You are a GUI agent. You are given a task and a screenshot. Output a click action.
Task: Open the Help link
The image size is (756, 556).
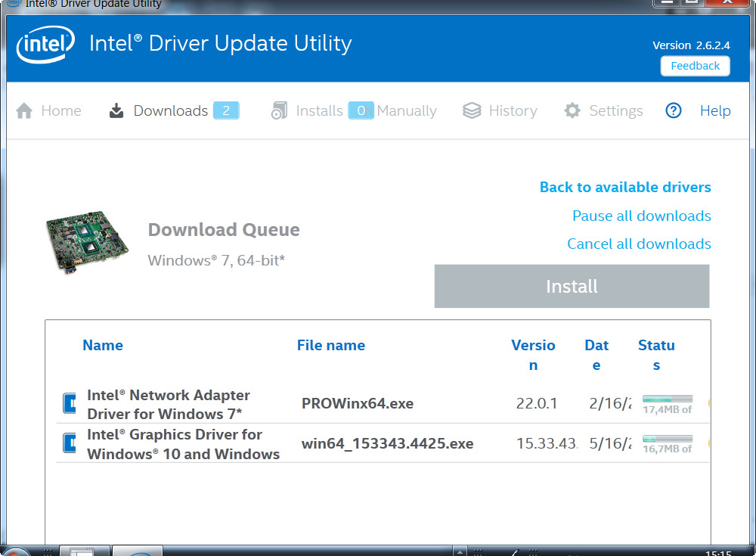pyautogui.click(x=715, y=110)
